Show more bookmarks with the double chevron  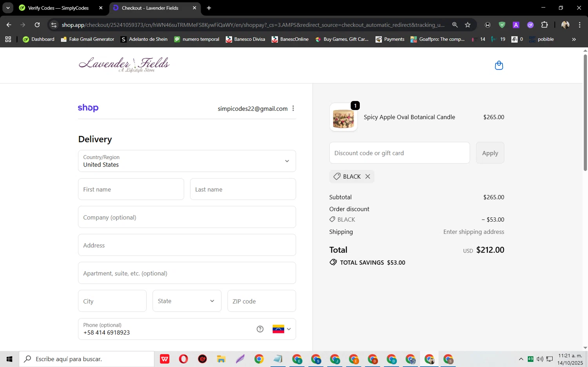[574, 39]
